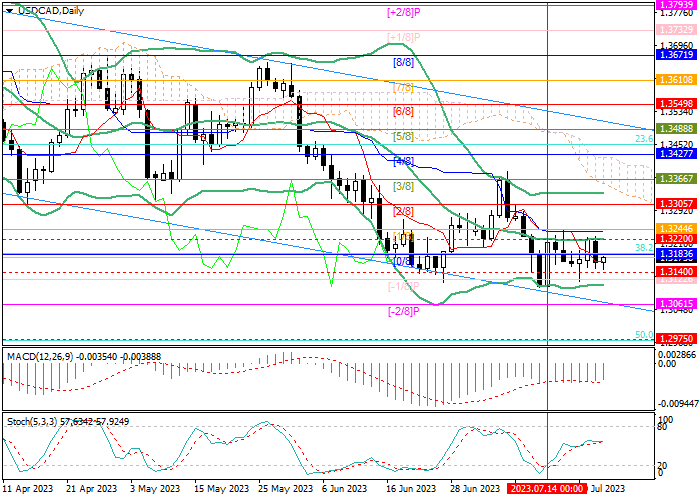
Task: Select the 1.37939 magenta price label
Action: pos(677,5)
